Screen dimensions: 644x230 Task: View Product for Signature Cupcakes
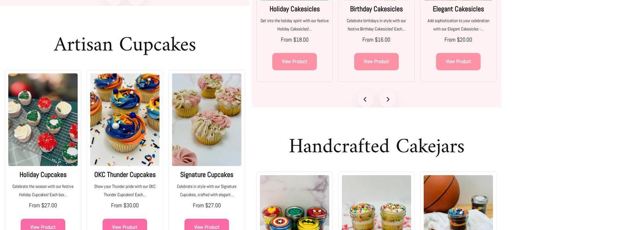[207, 225]
